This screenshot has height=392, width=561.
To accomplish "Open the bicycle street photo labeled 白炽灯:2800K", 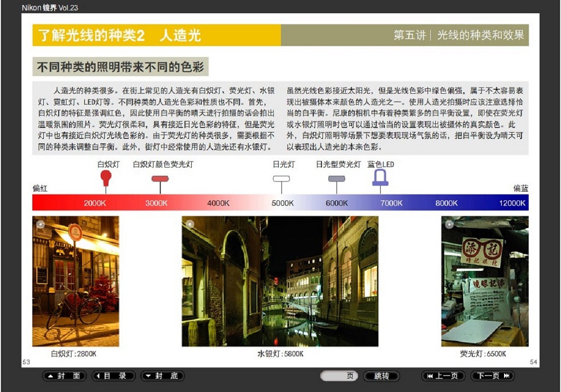I will pos(76,281).
